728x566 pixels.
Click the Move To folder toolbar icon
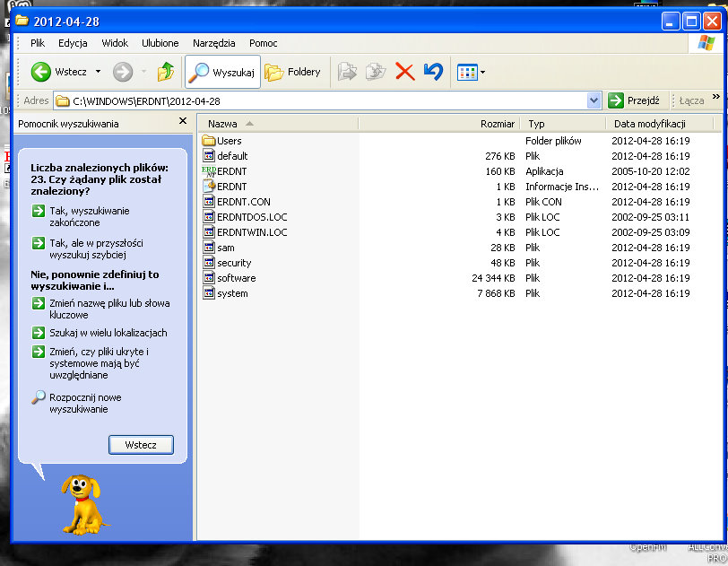pyautogui.click(x=347, y=72)
